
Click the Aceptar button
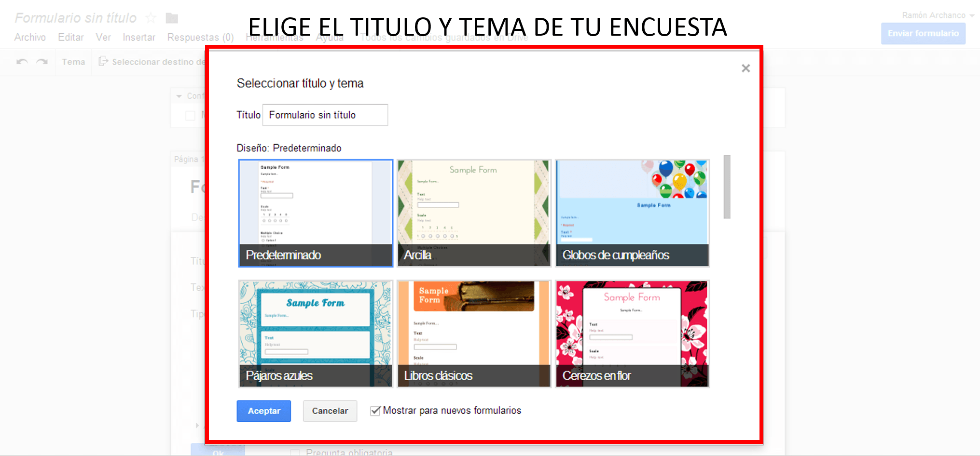coord(264,411)
